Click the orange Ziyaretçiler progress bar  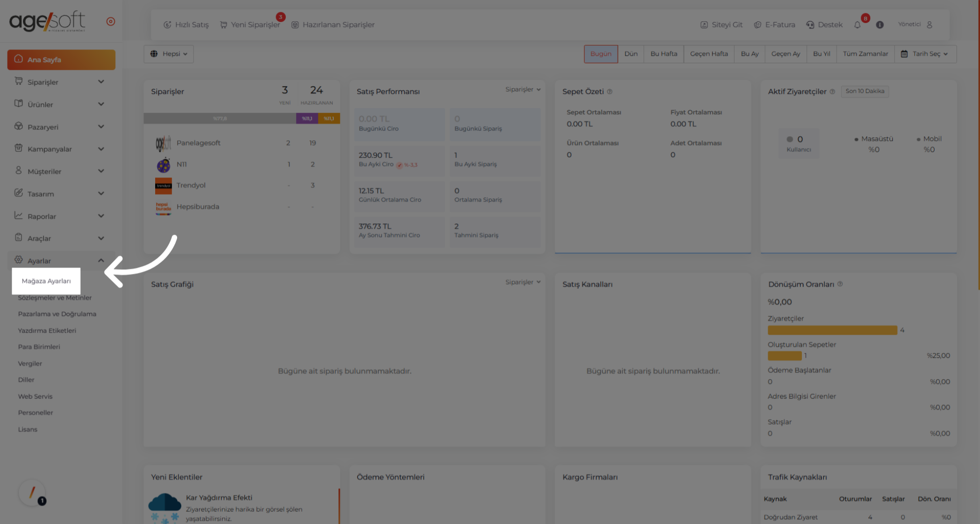click(832, 330)
